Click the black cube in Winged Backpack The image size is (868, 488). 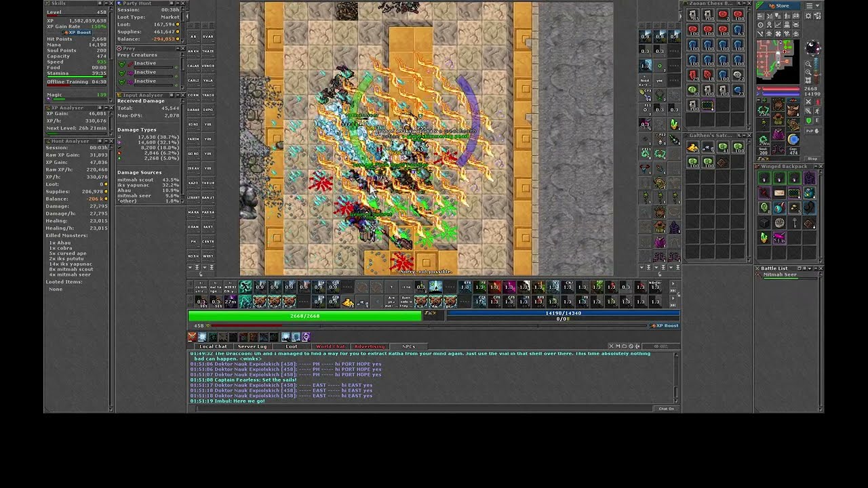coord(764,223)
